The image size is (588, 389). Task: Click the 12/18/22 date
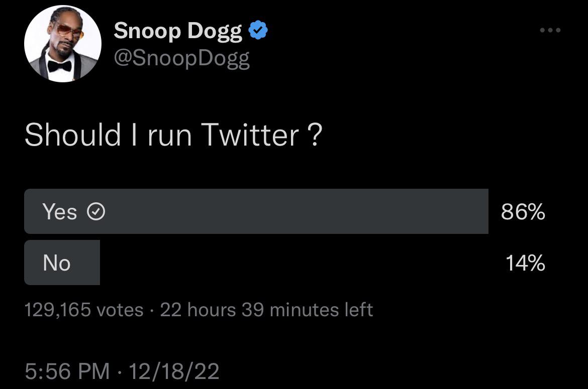pos(174,371)
